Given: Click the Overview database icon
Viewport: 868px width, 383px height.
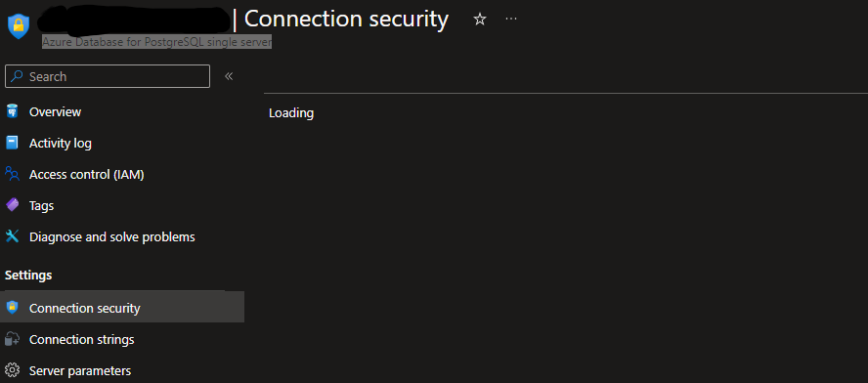Looking at the screenshot, I should [x=12, y=111].
